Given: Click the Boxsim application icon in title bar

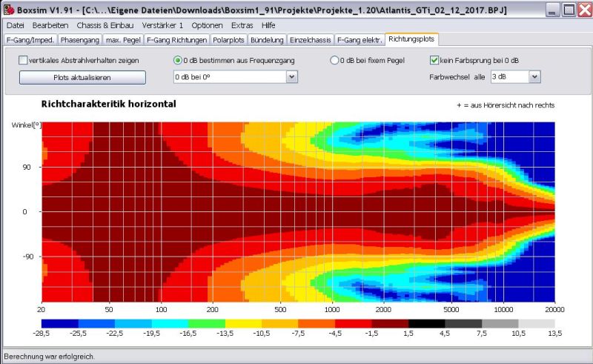Looking at the screenshot, I should 9,10.
